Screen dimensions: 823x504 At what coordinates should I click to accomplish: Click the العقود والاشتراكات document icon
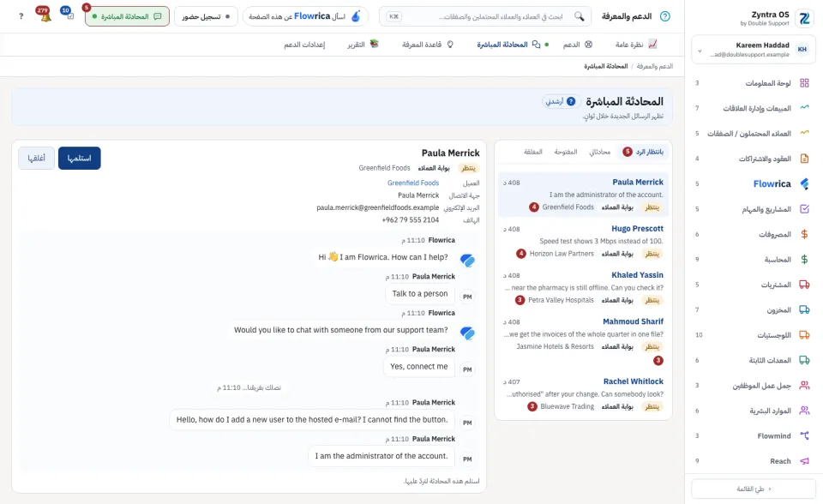804,159
